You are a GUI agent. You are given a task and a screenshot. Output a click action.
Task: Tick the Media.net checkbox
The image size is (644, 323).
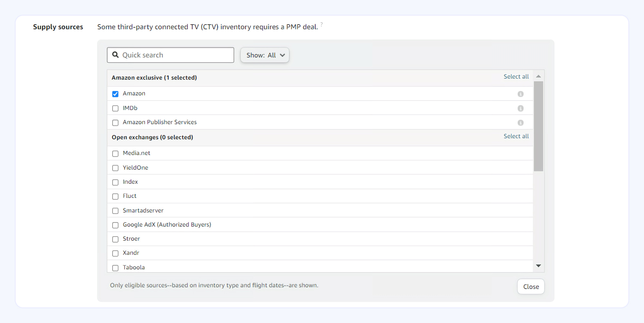tap(115, 153)
